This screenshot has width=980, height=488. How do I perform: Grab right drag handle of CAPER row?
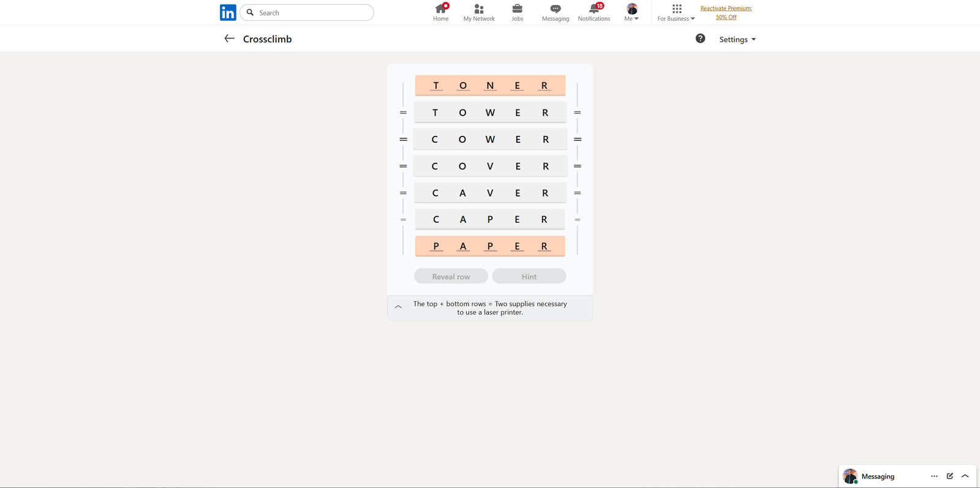pyautogui.click(x=577, y=219)
